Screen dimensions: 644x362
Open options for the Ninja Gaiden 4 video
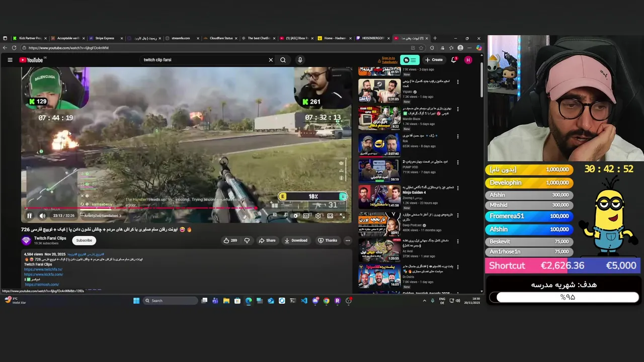458,189
